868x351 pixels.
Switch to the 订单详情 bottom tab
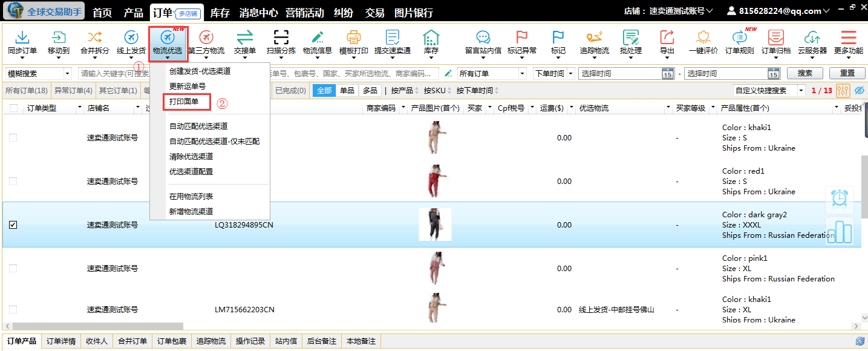click(61, 341)
